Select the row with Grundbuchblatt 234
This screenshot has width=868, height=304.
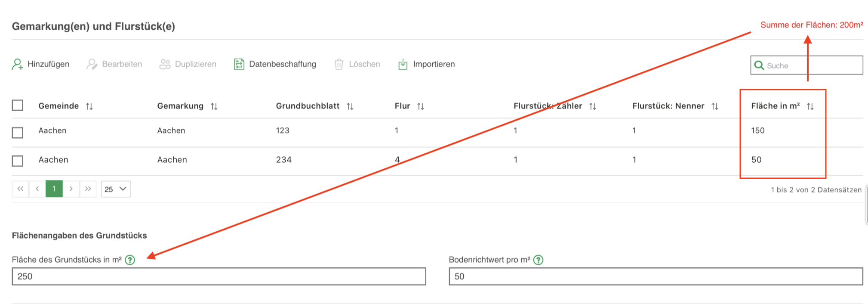[x=18, y=161]
